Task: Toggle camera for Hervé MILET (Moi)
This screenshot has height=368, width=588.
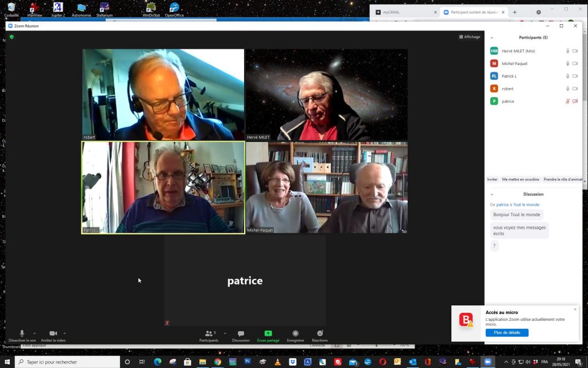Action: 575,51
